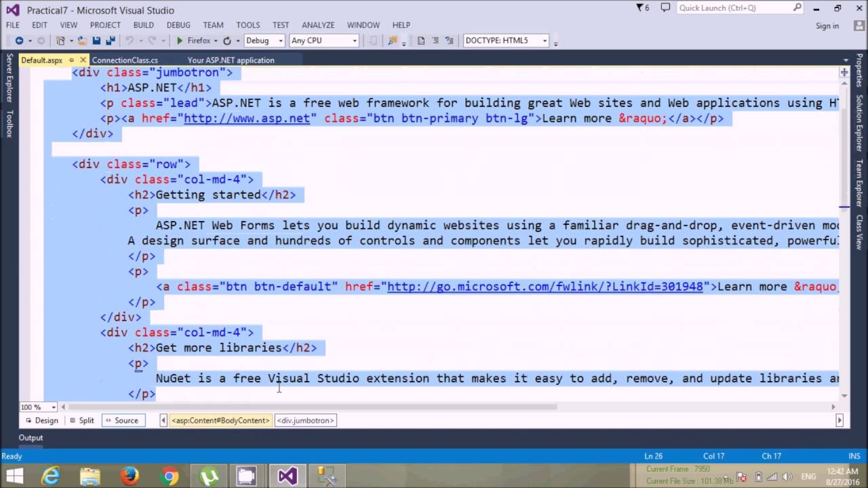868x488 pixels.
Task: Click the tag navigator left arrow
Action: pos(163,420)
